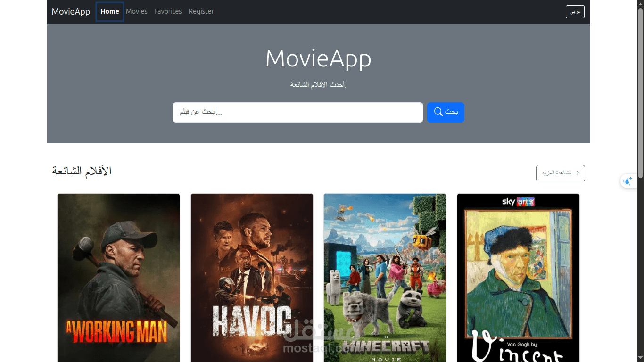Screen dimensions: 644x362
Task: Go to the Movies nav link
Action: (x=137, y=11)
